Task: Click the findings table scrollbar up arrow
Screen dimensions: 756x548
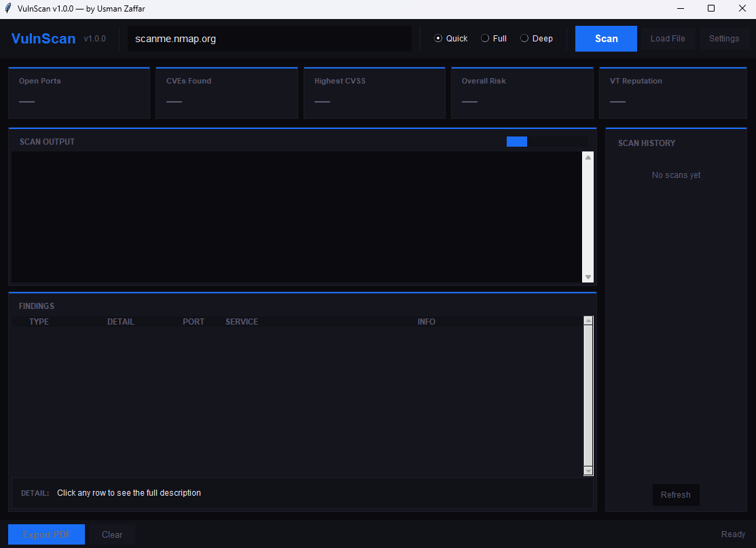Action: click(x=588, y=321)
